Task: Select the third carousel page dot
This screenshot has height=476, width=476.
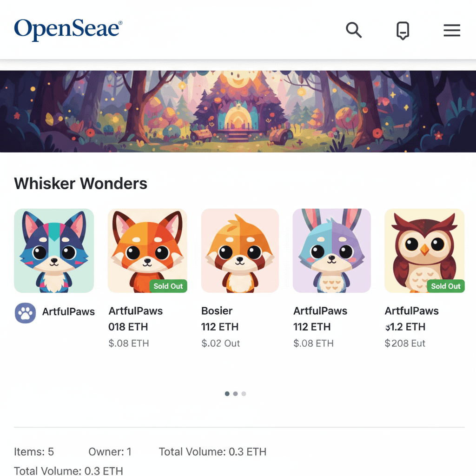Action: tap(244, 394)
